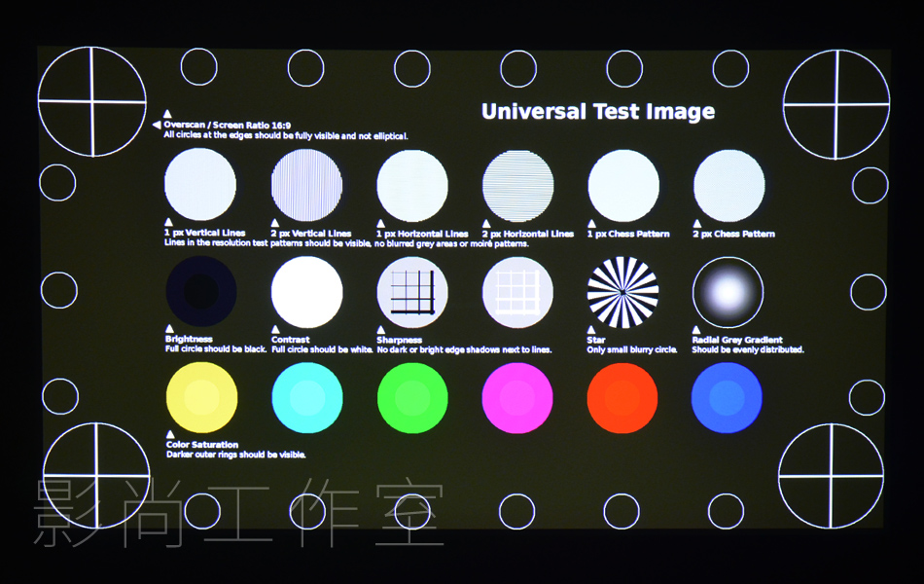Click the 'Radial Grey Gradient' label
Viewport: 924px width, 584px height.
[737, 341]
